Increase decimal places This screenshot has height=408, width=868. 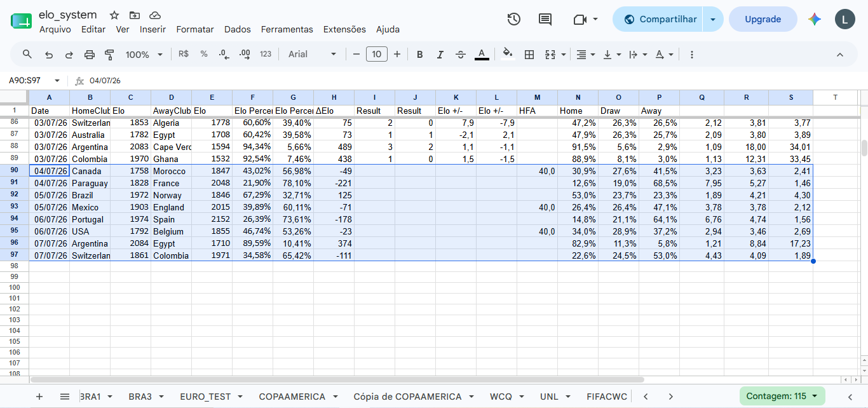tap(245, 55)
